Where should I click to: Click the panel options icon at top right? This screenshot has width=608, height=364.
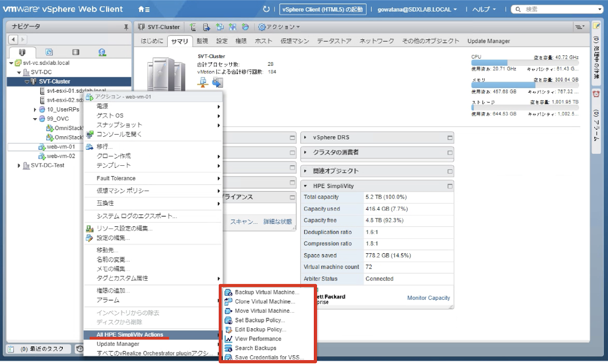[579, 27]
